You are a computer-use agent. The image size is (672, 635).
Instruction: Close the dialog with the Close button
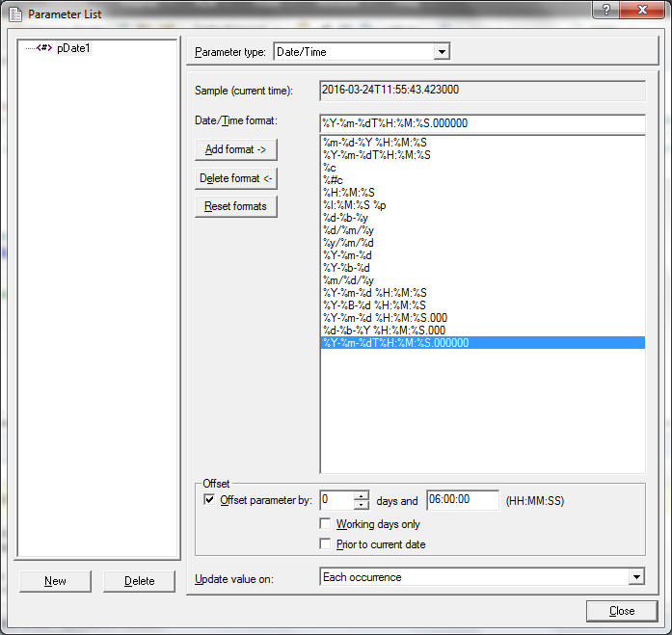pos(622,611)
